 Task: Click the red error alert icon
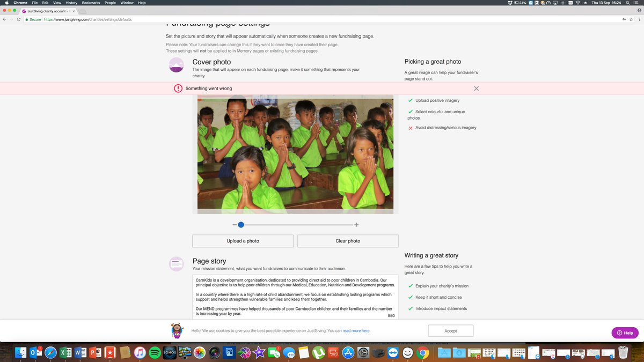(178, 88)
